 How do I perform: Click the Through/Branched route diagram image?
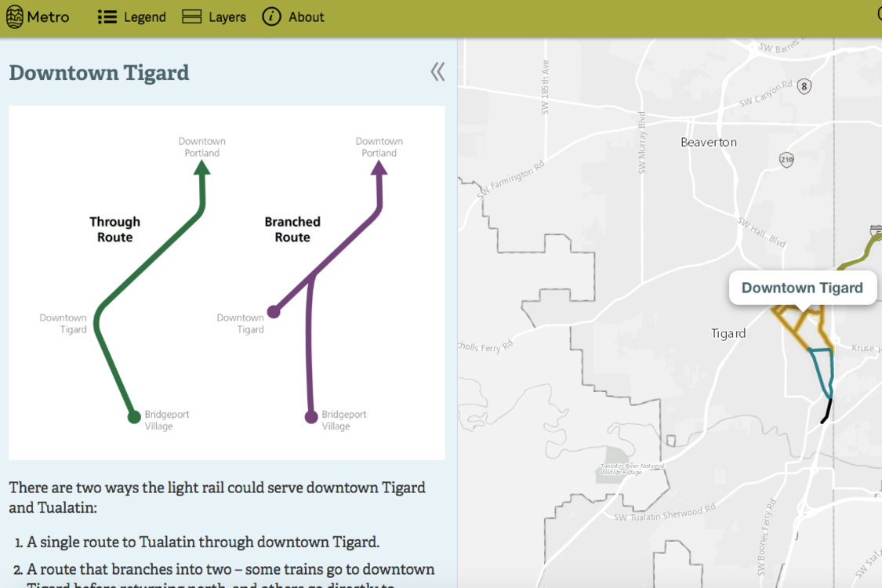(227, 282)
